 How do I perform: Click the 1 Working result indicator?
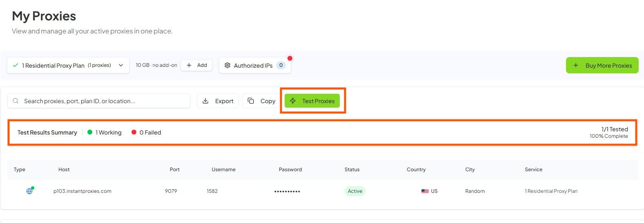tap(105, 132)
